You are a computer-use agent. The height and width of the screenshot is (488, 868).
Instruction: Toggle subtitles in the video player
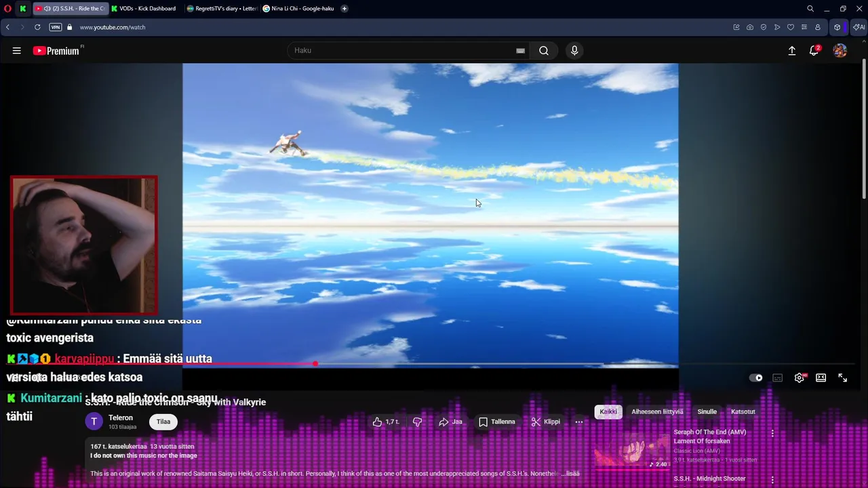[x=778, y=378]
